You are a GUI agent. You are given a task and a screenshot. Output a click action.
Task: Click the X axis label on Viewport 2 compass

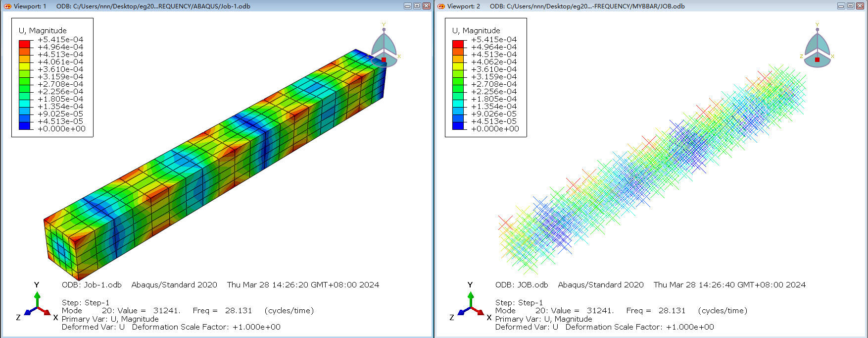point(832,56)
